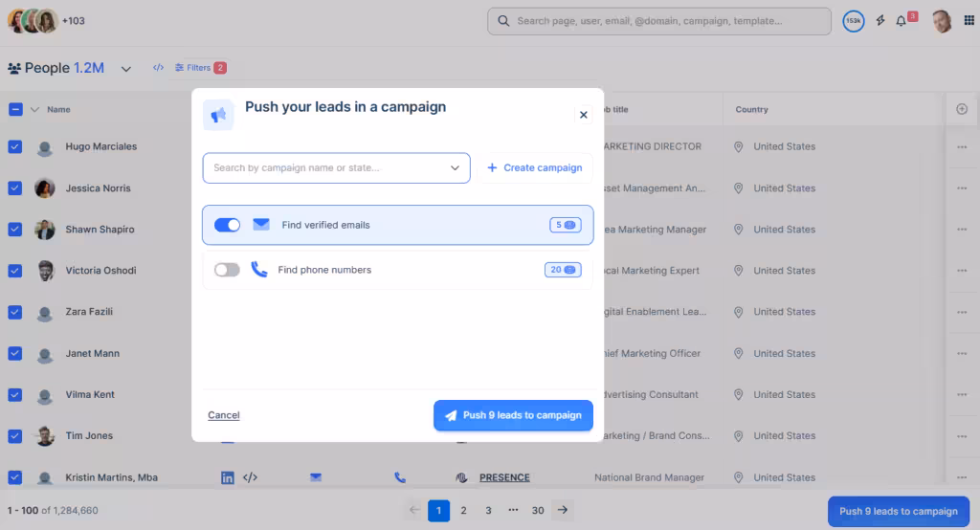The height and width of the screenshot is (530, 980).
Task: Click the top search bar field
Action: coord(659,21)
